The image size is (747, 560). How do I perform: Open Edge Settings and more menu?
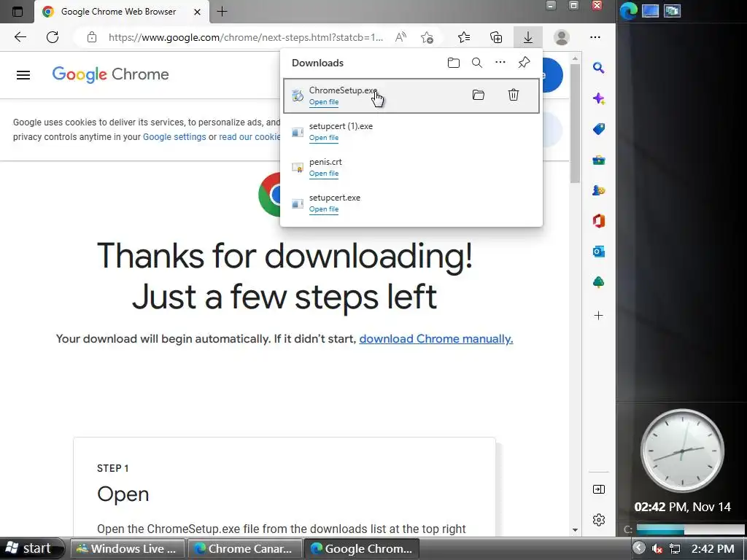(595, 37)
